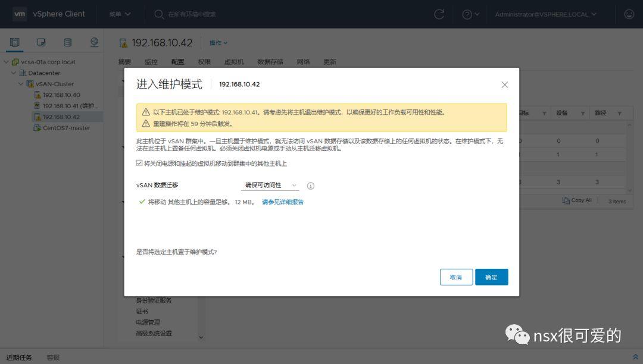Image resolution: width=643 pixels, height=364 pixels.
Task: Open the Networking view icon
Action: [94, 42]
